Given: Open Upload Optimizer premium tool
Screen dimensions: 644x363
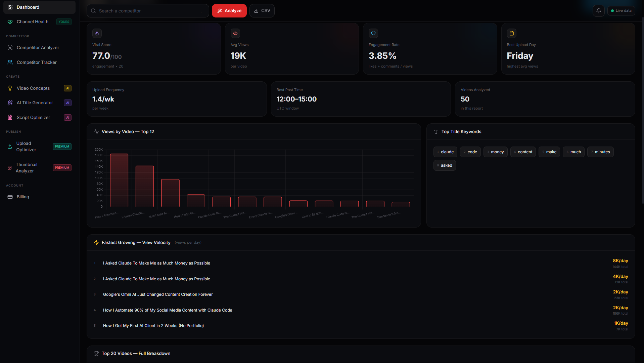Looking at the screenshot, I should tap(39, 147).
